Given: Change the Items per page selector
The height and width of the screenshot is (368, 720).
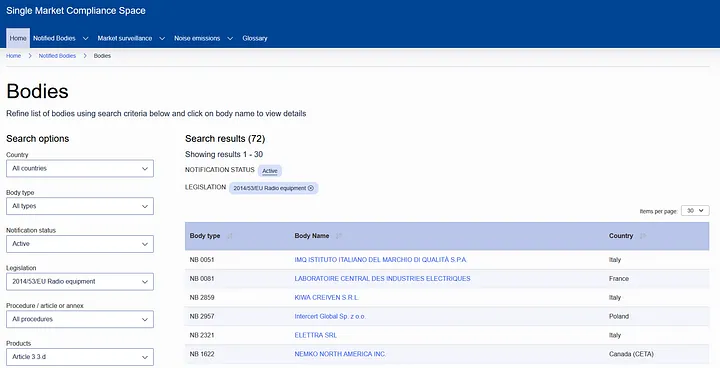Looking at the screenshot, I should click(x=695, y=210).
